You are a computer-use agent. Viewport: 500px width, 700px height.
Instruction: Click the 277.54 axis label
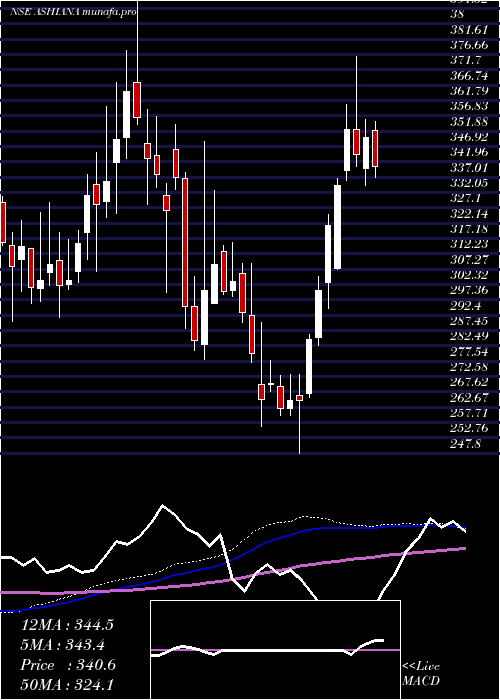click(x=469, y=352)
